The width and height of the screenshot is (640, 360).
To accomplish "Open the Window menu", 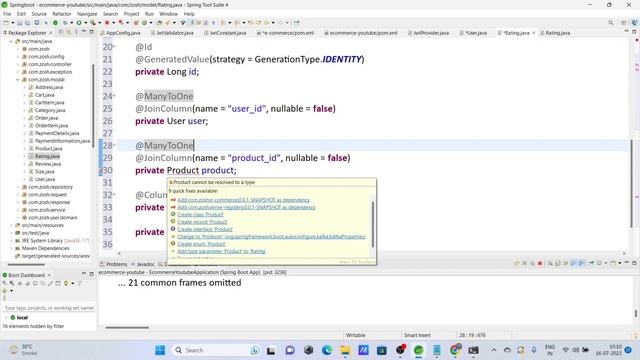I will pyautogui.click(x=168, y=14).
